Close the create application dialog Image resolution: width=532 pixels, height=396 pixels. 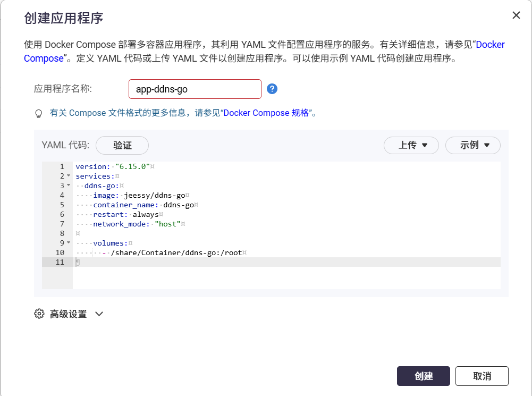(x=516, y=15)
